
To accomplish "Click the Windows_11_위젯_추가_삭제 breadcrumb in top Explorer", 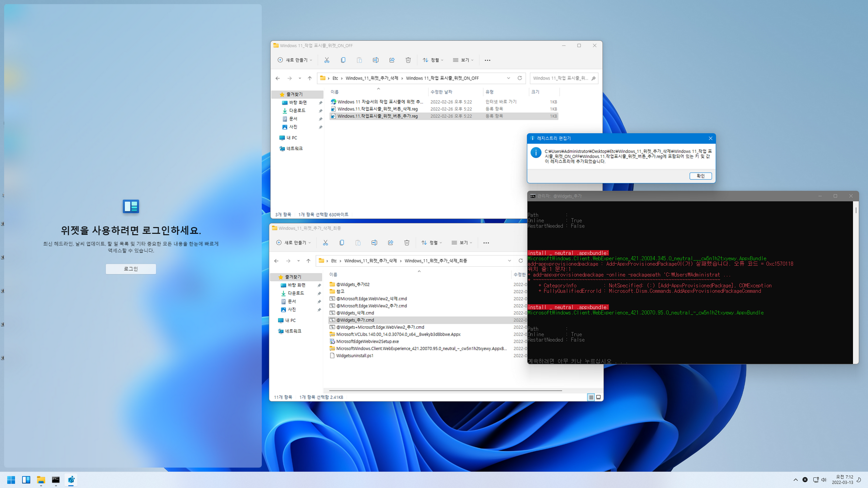I will pyautogui.click(x=372, y=78).
